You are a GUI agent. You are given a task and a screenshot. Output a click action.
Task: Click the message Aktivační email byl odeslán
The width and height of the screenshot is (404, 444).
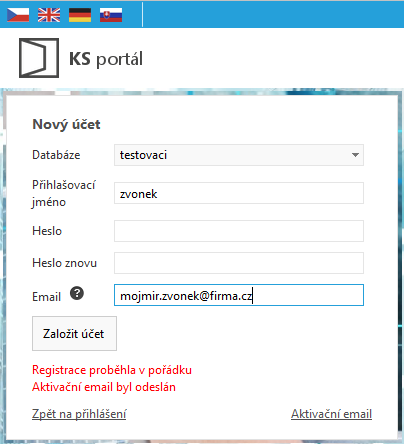pyautogui.click(x=104, y=387)
